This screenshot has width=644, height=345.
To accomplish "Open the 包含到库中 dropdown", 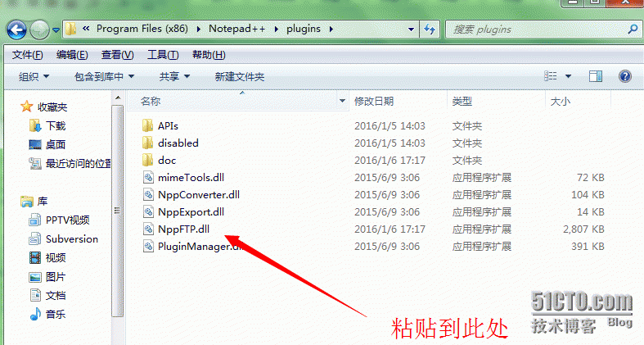I will tap(104, 76).
